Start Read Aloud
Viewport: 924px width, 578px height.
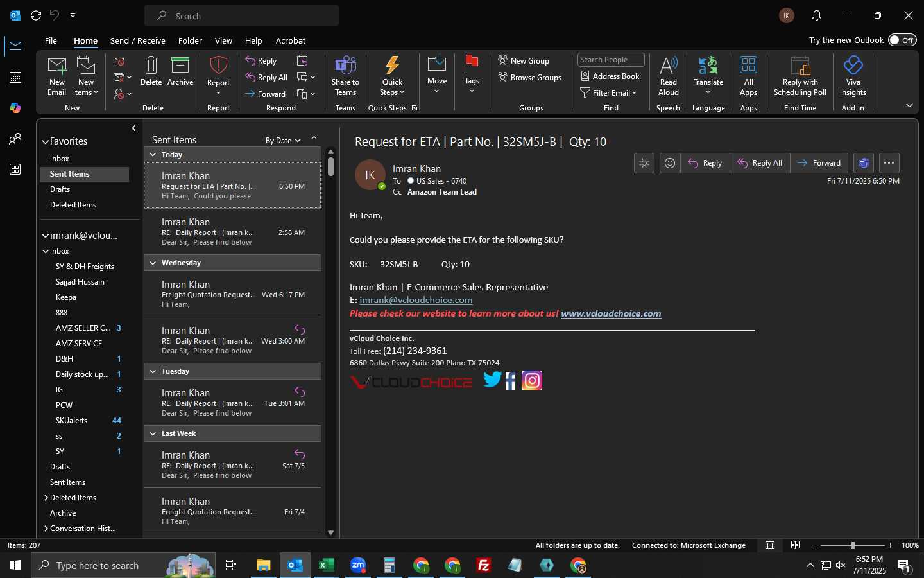click(668, 76)
